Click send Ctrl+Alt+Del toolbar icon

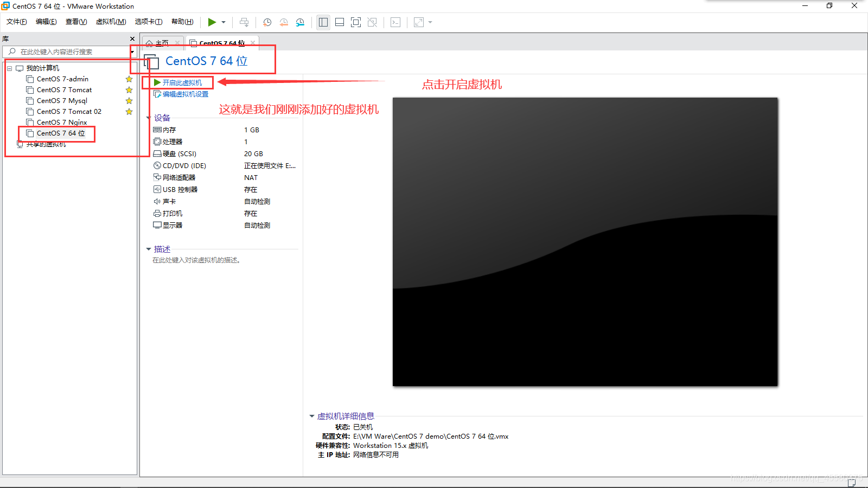click(x=244, y=22)
